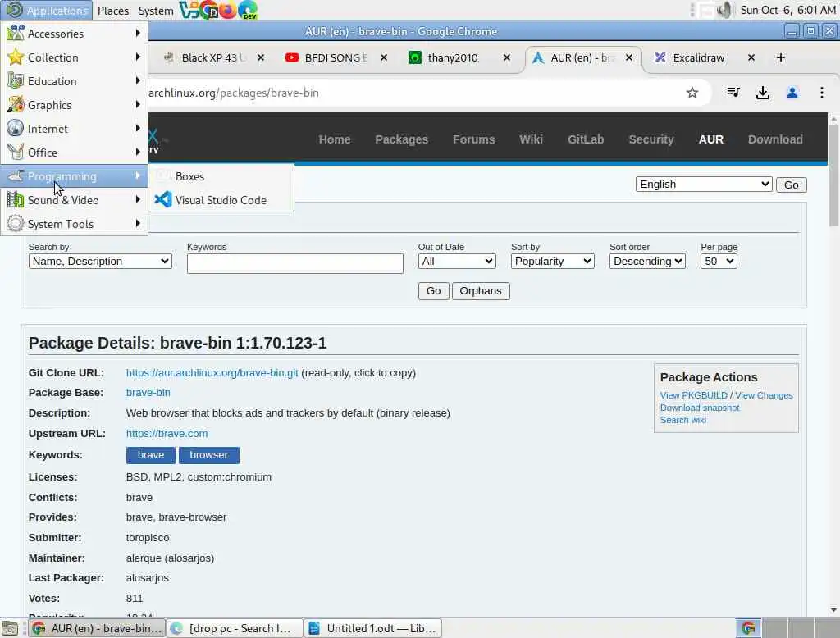The height and width of the screenshot is (638, 840).
Task: Expand Collection submenu
Action: pyautogui.click(x=74, y=57)
